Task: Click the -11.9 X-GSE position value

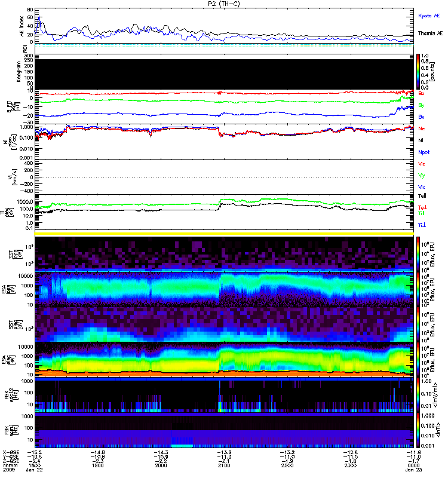Action: coord(413,452)
